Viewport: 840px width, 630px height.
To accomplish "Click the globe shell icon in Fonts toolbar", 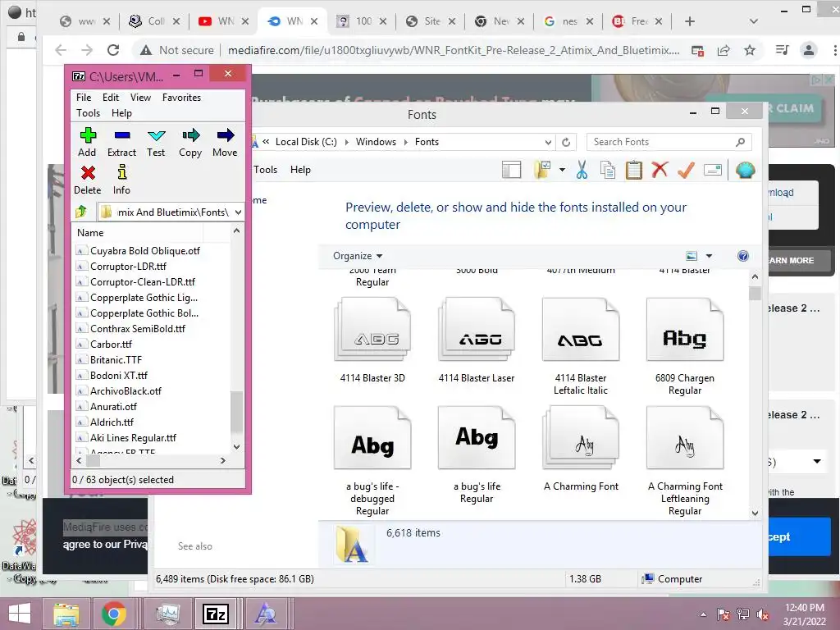I will pyautogui.click(x=745, y=170).
